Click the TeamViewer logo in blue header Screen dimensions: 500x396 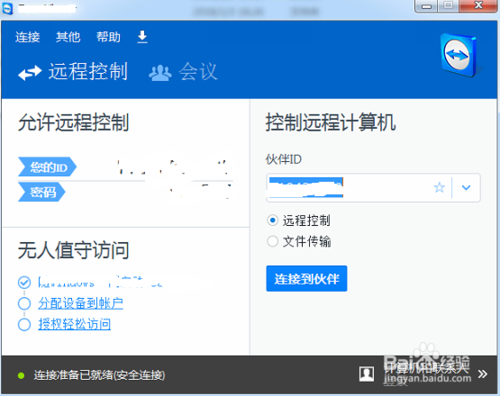click(x=459, y=55)
